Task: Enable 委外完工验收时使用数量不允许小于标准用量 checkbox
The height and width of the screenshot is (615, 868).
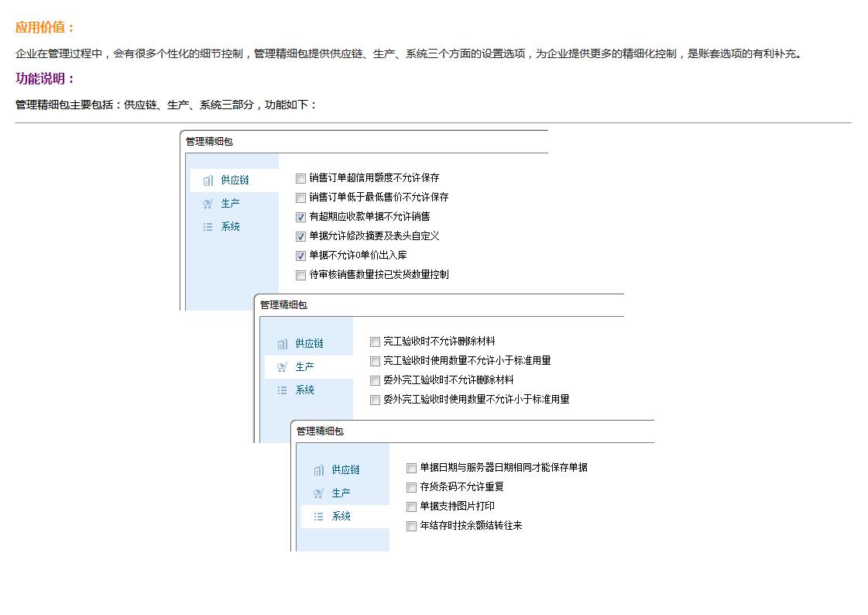Action: pyautogui.click(x=375, y=400)
